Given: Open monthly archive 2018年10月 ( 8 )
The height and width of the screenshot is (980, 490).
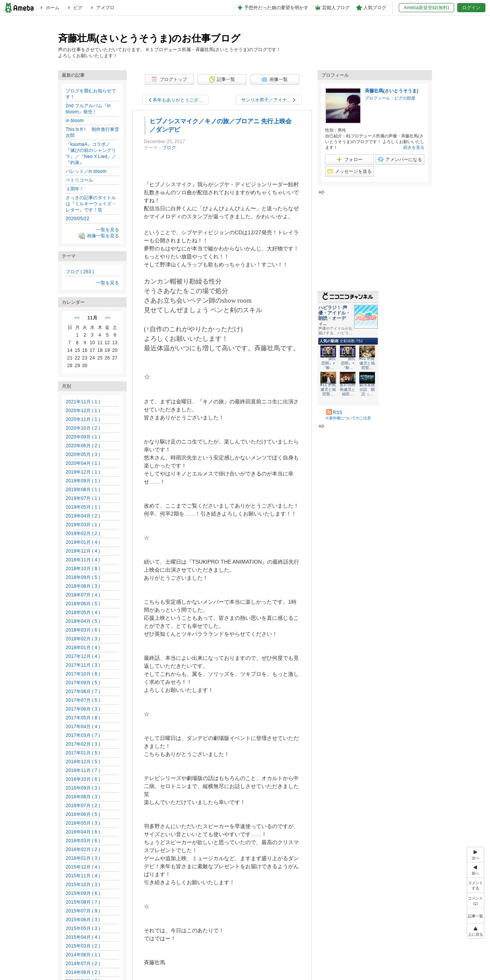Looking at the screenshot, I should coord(83,569).
